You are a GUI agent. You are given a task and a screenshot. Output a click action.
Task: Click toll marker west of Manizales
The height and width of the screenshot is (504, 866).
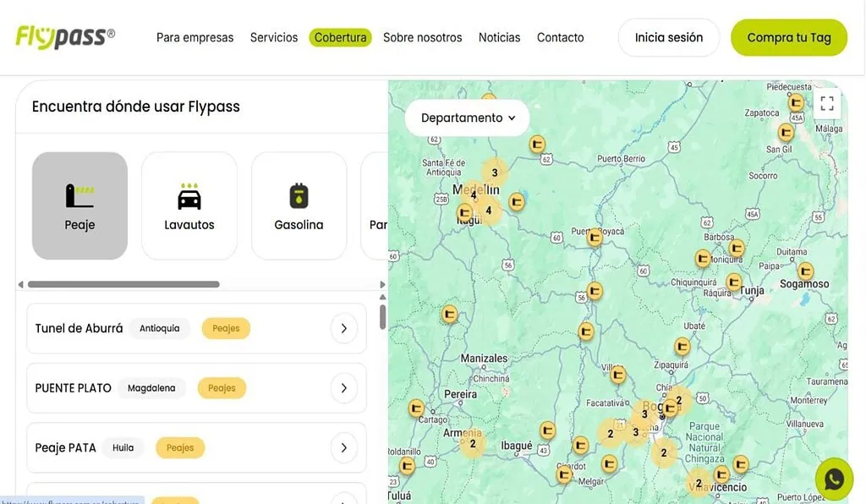click(x=450, y=315)
